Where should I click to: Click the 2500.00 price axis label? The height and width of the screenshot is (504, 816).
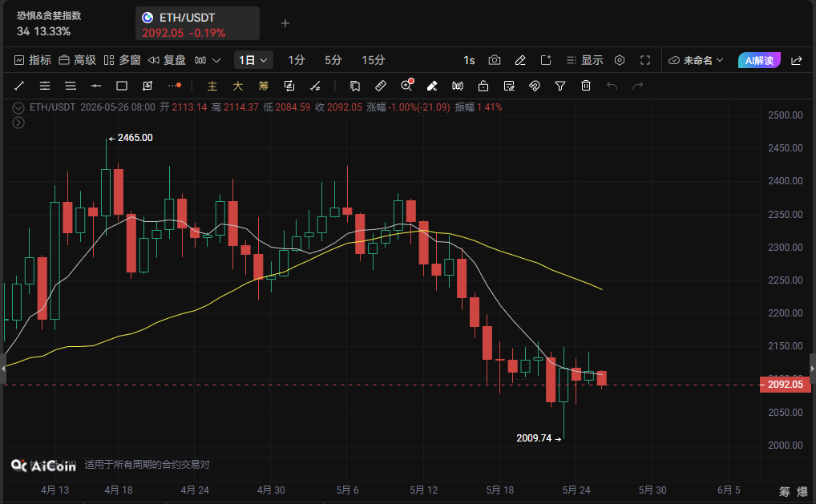(786, 115)
